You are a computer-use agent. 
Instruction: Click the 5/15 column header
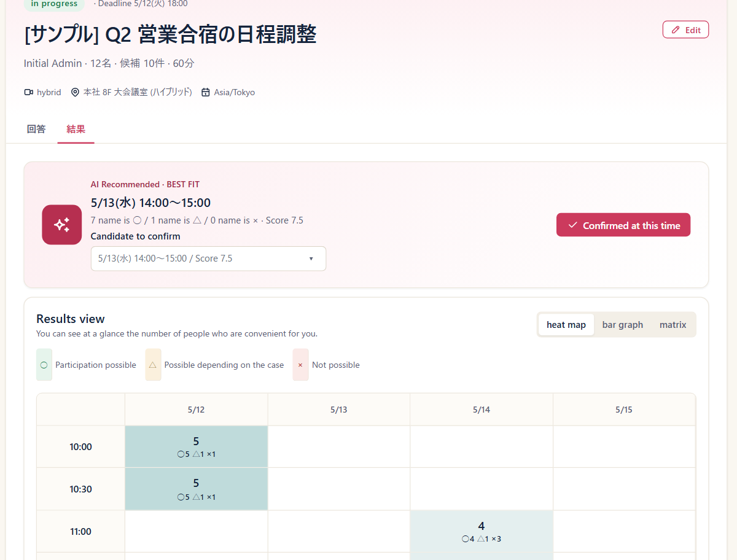coord(624,410)
